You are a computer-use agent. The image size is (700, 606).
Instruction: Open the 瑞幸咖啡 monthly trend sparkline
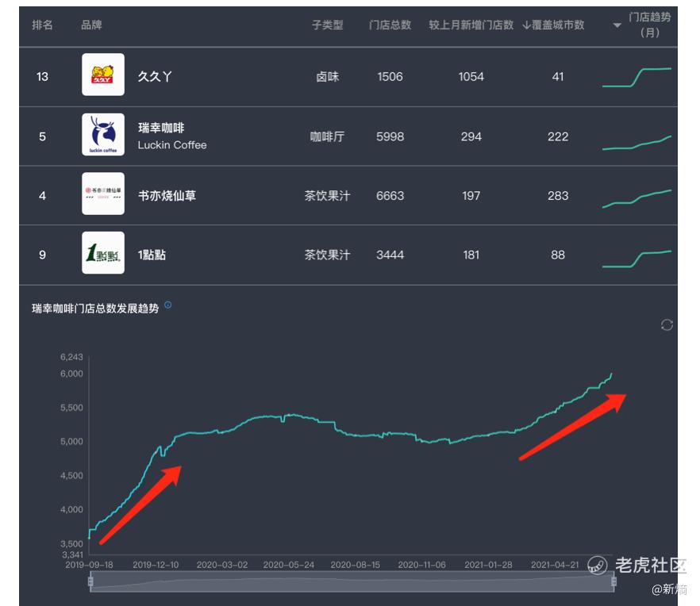point(637,143)
